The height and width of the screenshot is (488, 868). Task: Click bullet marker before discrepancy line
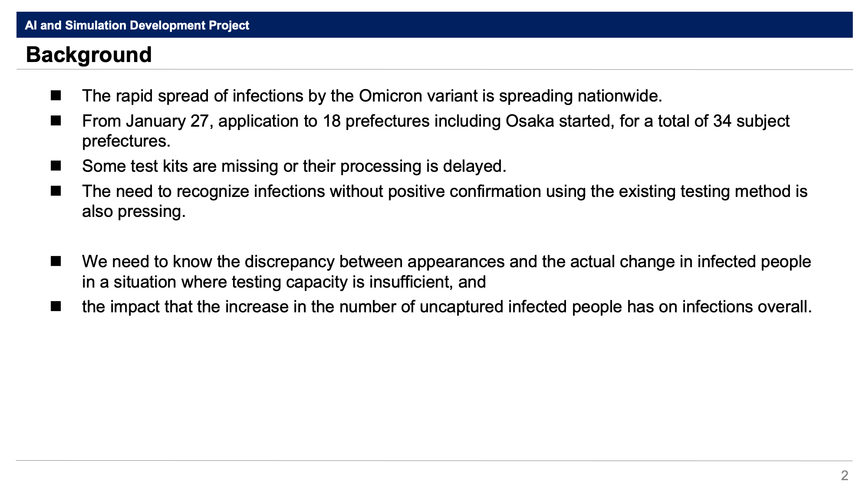[x=56, y=261]
